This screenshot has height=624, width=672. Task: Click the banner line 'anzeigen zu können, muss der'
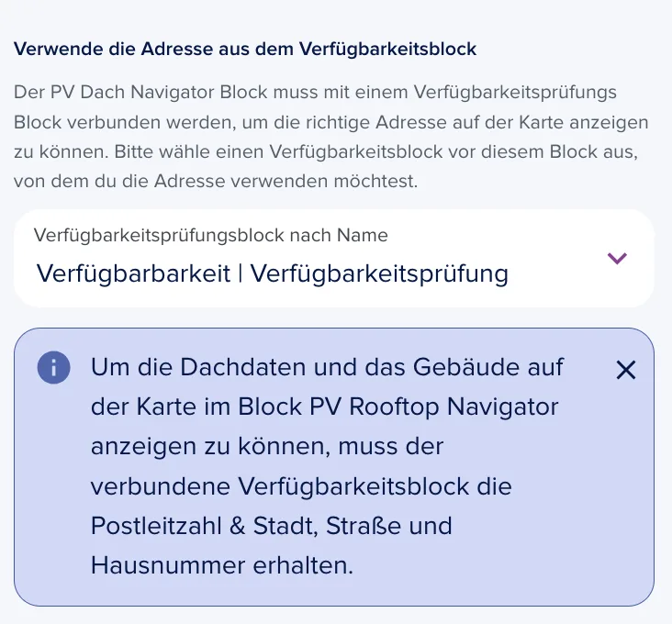point(267,447)
